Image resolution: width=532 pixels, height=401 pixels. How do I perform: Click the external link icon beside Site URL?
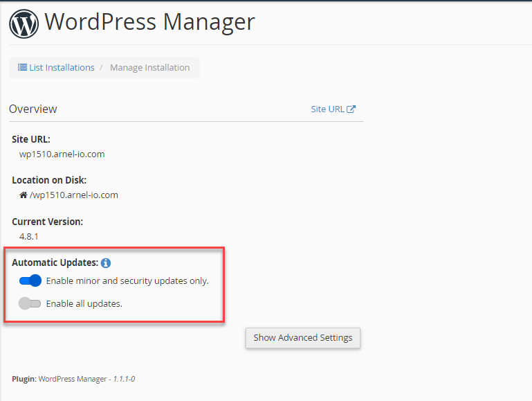[351, 109]
